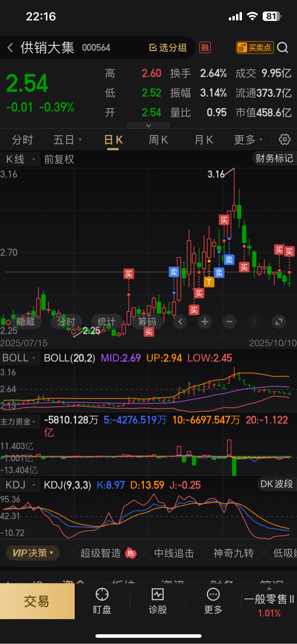Change the 前复权 adjustment setting
The image size is (297, 644).
coord(59,159)
